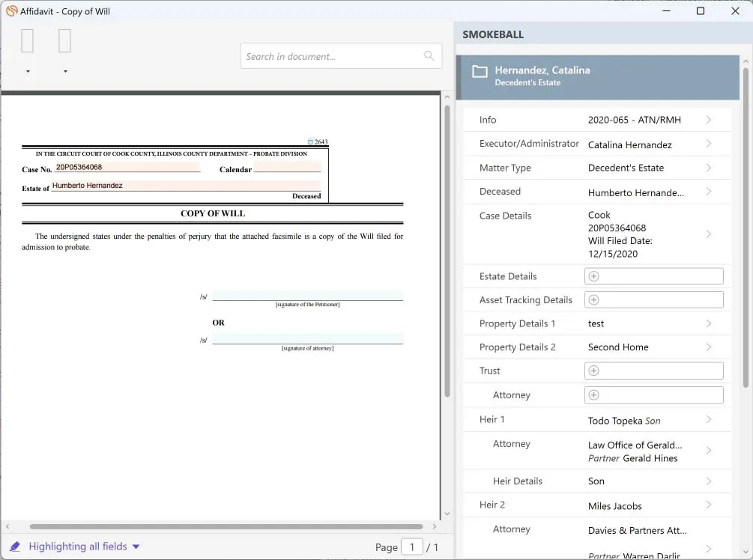Screen dimensions: 753x560
Task: Click the Trust add field
Action: pos(653,371)
